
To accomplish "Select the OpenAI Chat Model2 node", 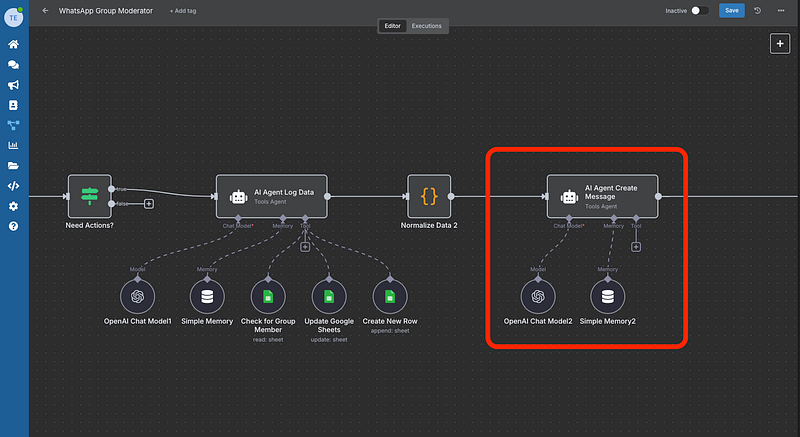I will pos(538,296).
